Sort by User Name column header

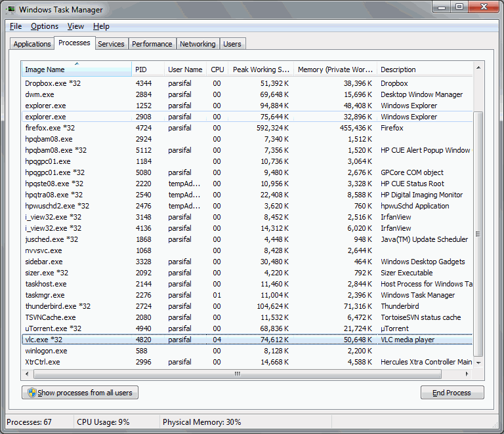click(185, 69)
